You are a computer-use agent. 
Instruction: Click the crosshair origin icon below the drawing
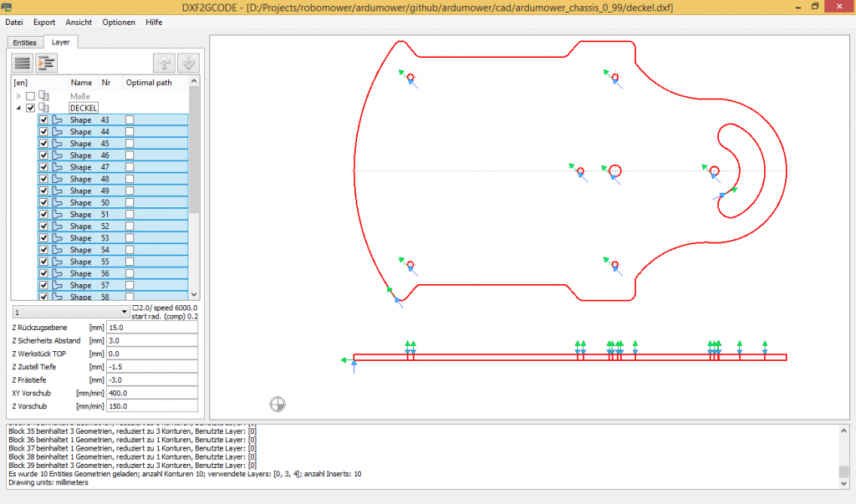[x=278, y=404]
